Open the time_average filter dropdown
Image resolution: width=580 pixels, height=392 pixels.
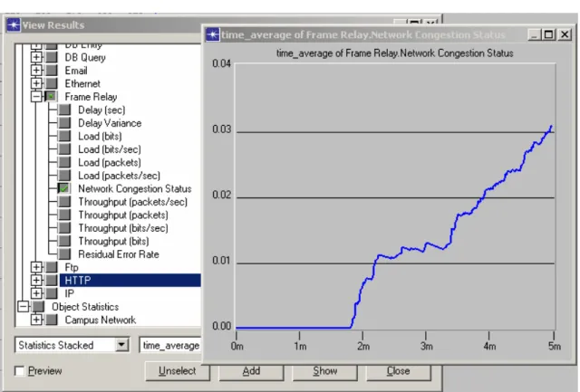(x=170, y=345)
